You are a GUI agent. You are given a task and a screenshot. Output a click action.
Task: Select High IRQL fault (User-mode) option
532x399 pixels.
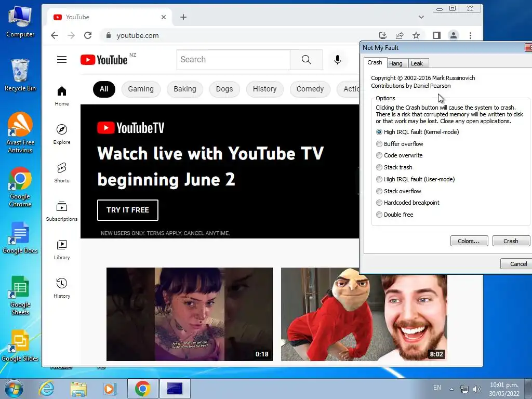coord(416,179)
